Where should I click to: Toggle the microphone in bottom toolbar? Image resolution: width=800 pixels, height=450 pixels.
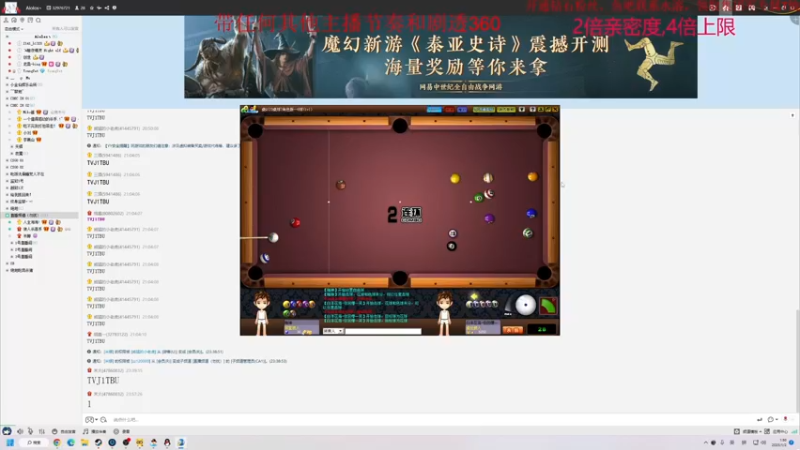[x=31, y=431]
